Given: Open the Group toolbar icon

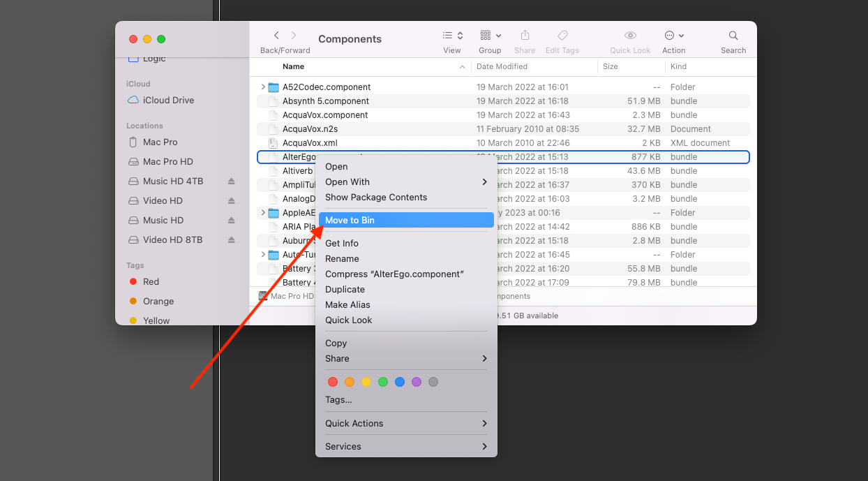Looking at the screenshot, I should pyautogui.click(x=486, y=35).
